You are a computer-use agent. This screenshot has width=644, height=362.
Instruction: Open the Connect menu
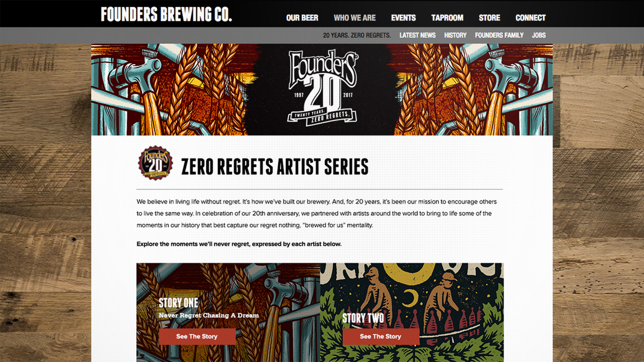[x=530, y=18]
